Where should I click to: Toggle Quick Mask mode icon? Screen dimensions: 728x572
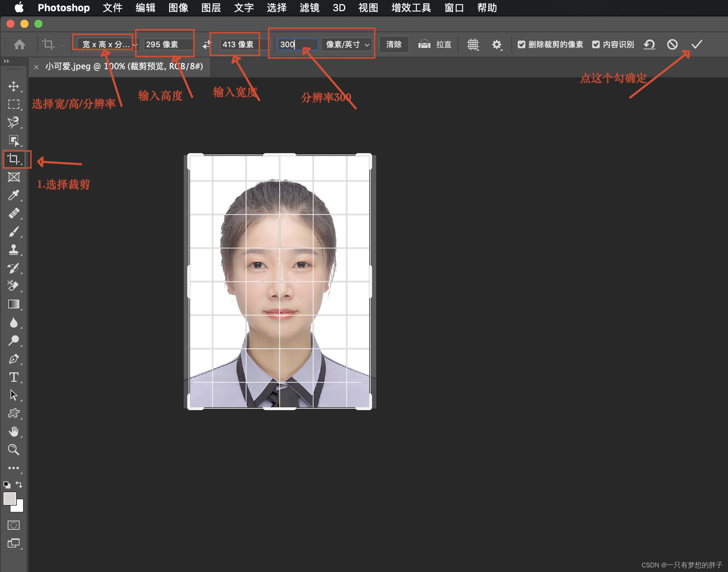point(14,525)
